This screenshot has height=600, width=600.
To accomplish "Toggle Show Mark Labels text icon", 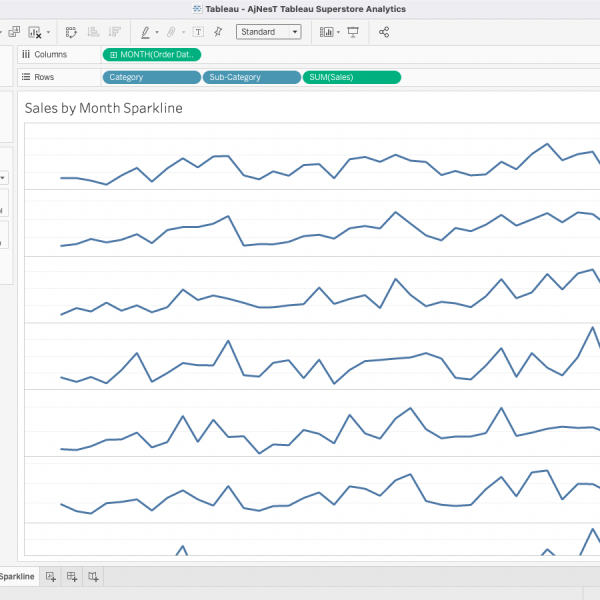I will [198, 32].
